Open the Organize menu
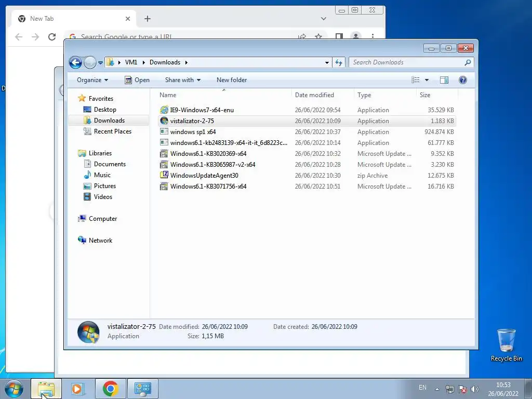The width and height of the screenshot is (532, 399). 92,80
